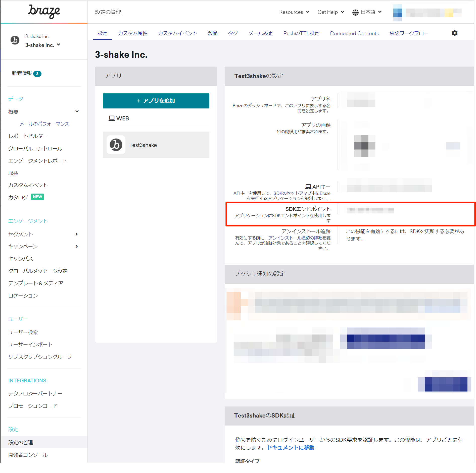Click the globe language icon
This screenshot has width=476, height=473.
355,12
